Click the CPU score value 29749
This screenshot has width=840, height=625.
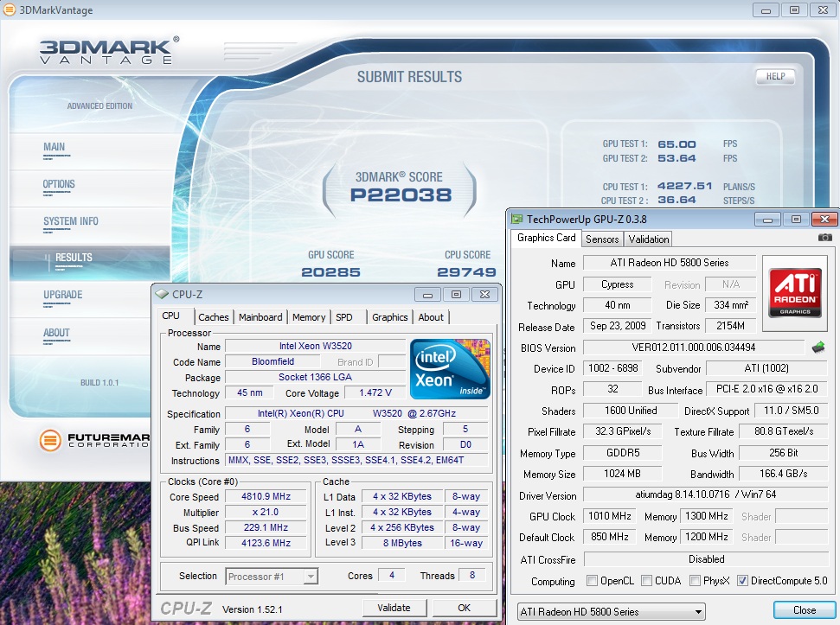tap(466, 272)
